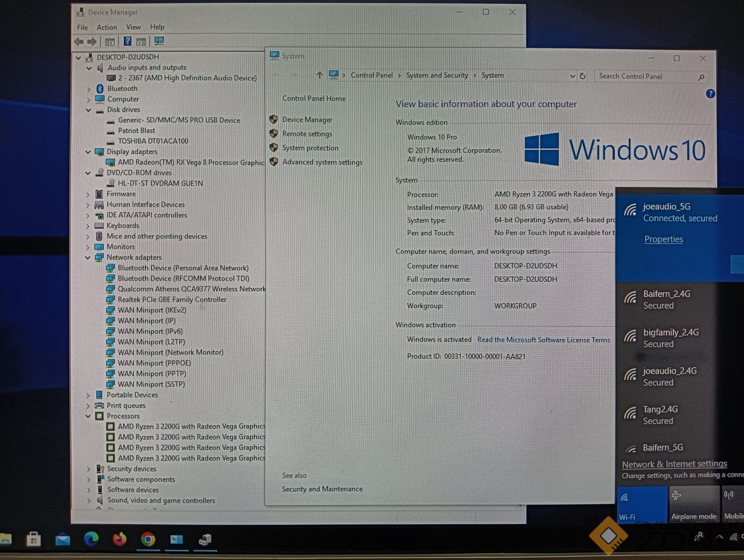Image resolution: width=744 pixels, height=560 pixels.
Task: Click the Properties link for joeaudio_5G
Action: click(663, 239)
